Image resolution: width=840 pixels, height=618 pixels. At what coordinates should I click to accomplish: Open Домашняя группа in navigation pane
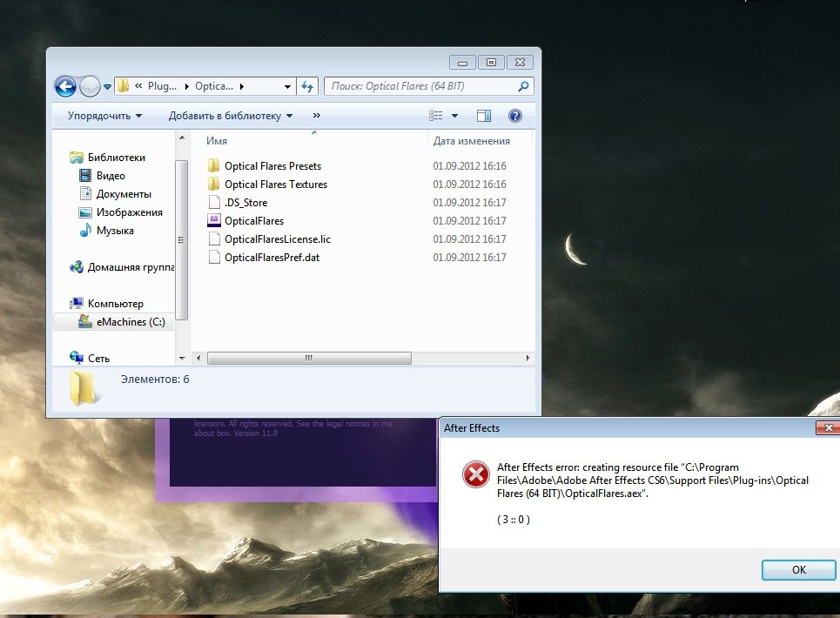pyautogui.click(x=131, y=266)
